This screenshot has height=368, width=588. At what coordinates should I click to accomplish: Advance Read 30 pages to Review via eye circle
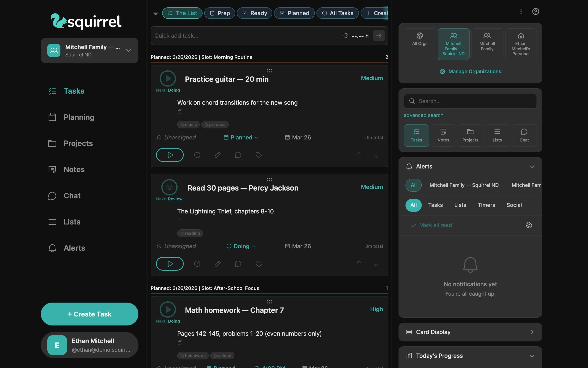[x=169, y=187]
